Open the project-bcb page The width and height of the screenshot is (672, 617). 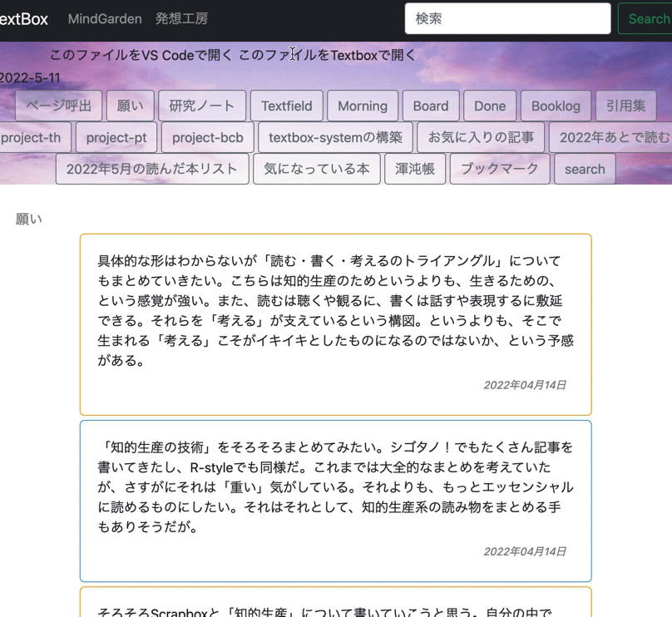tap(207, 137)
